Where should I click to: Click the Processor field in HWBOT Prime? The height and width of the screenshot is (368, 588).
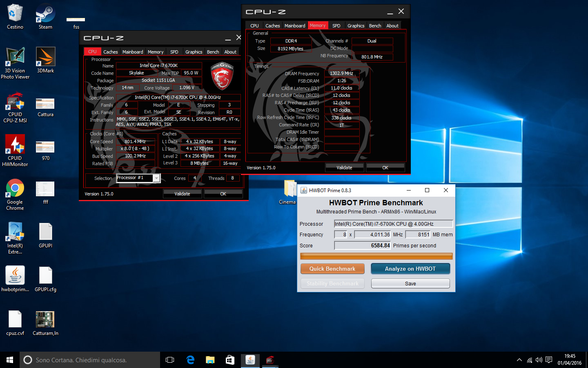[394, 224]
